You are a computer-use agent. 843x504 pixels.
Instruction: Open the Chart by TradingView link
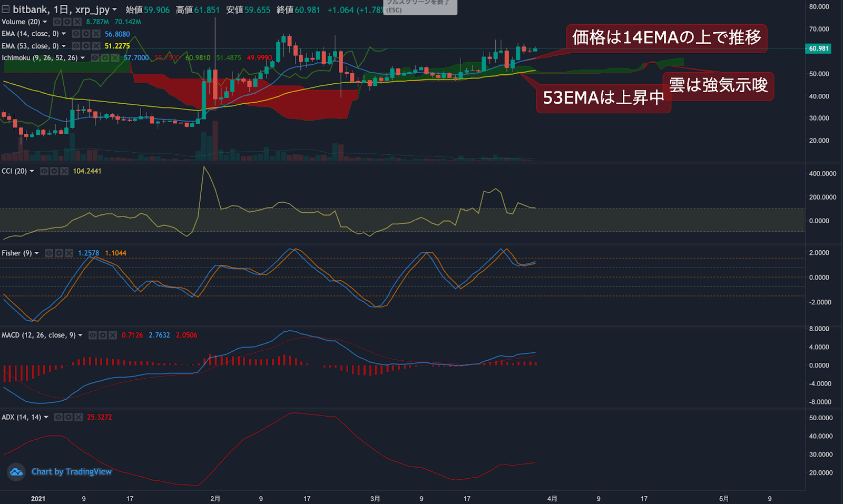(72, 472)
